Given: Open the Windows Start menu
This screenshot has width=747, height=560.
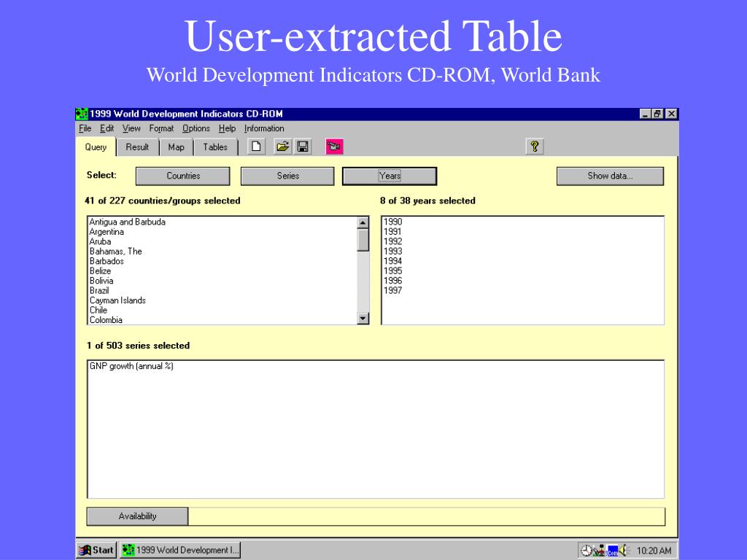Looking at the screenshot, I should click(x=97, y=550).
